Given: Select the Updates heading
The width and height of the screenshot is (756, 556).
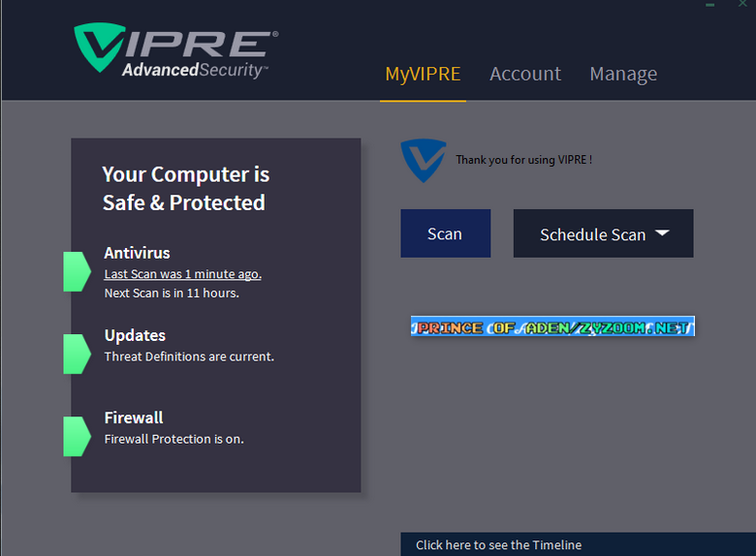Looking at the screenshot, I should 135,335.
